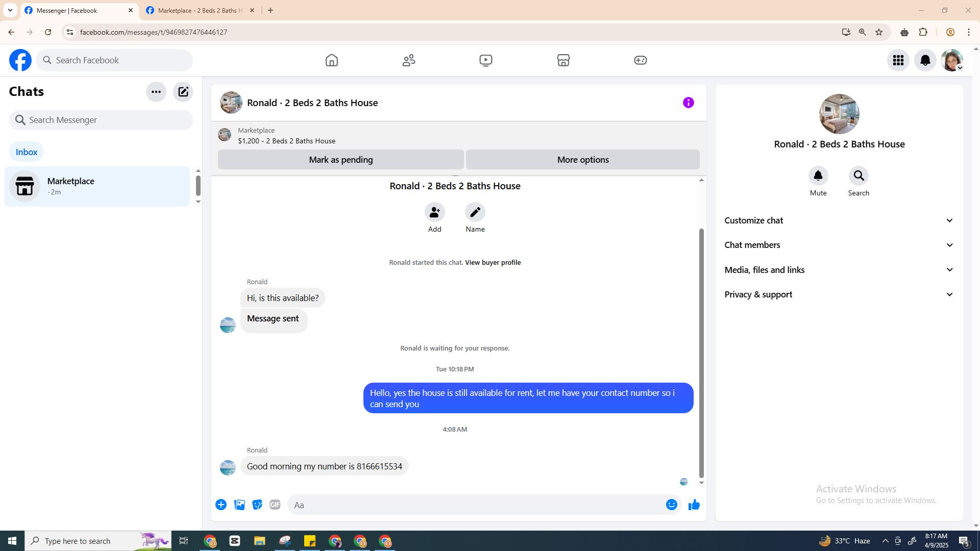Image resolution: width=980 pixels, height=551 pixels.
Task: Open Windows Start menu
Action: [12, 541]
